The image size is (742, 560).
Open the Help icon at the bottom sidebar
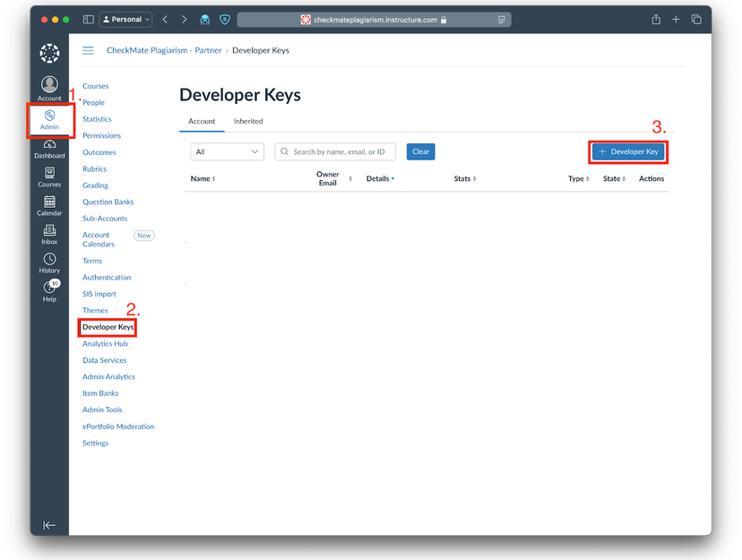coord(49,289)
